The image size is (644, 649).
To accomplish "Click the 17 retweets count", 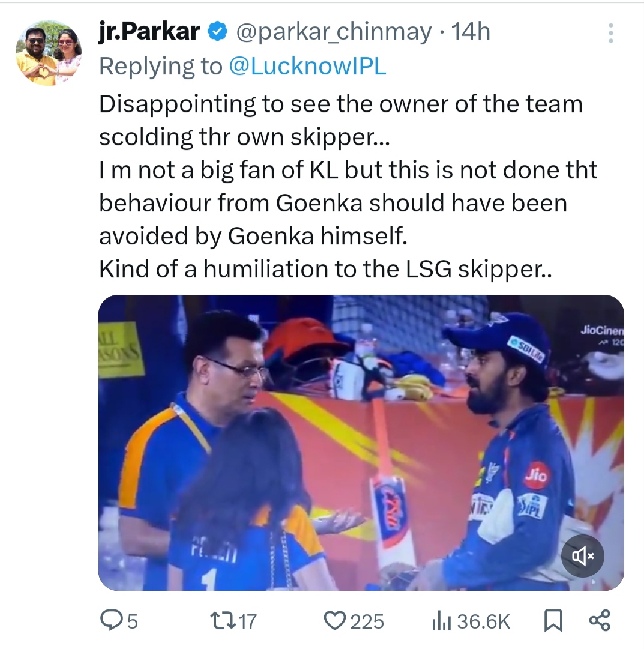I will pyautogui.click(x=248, y=621).
